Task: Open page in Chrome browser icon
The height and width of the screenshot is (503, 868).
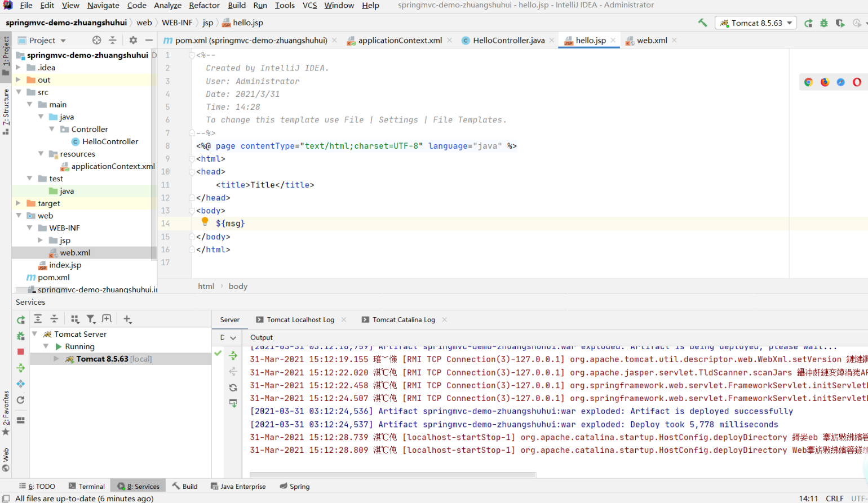Action: [x=808, y=82]
